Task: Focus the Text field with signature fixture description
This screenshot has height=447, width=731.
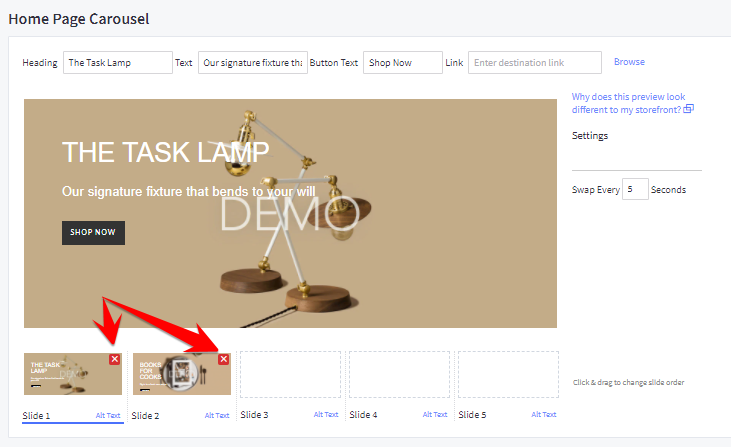Action: [253, 62]
